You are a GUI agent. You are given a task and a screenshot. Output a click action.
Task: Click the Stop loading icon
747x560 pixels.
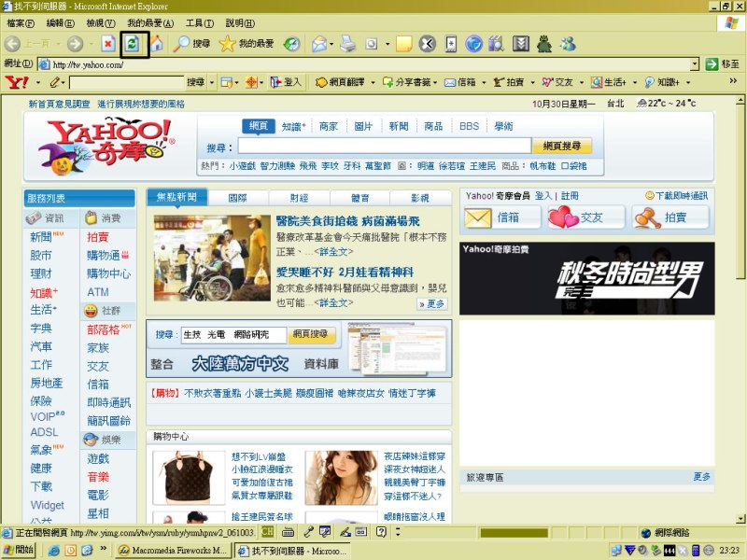tap(108, 44)
